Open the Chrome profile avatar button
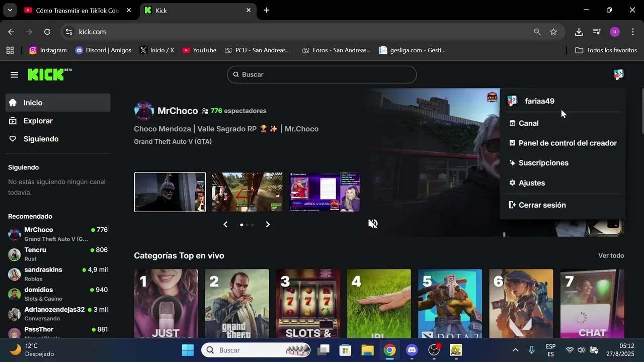Screen dimensions: 644x362 pos(615,32)
